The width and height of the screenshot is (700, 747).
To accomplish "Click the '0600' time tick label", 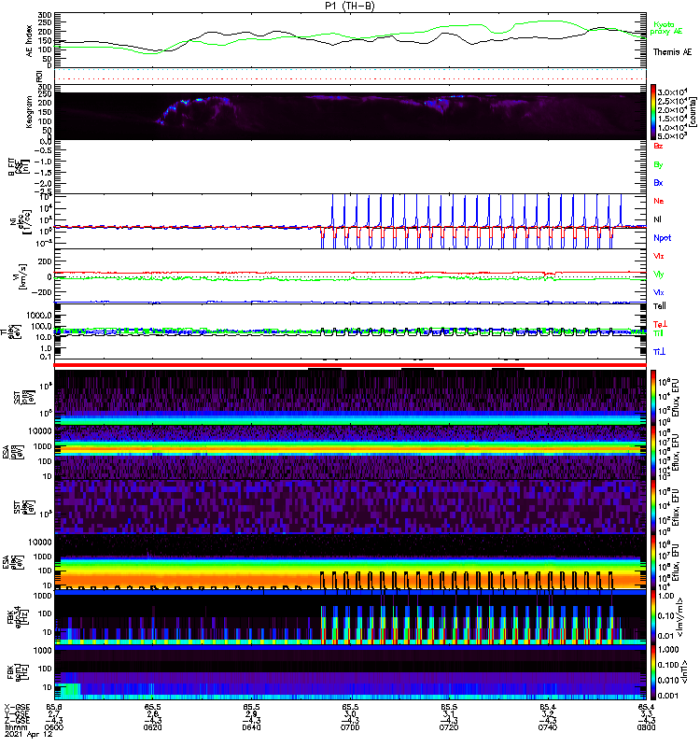I will click(x=54, y=727).
